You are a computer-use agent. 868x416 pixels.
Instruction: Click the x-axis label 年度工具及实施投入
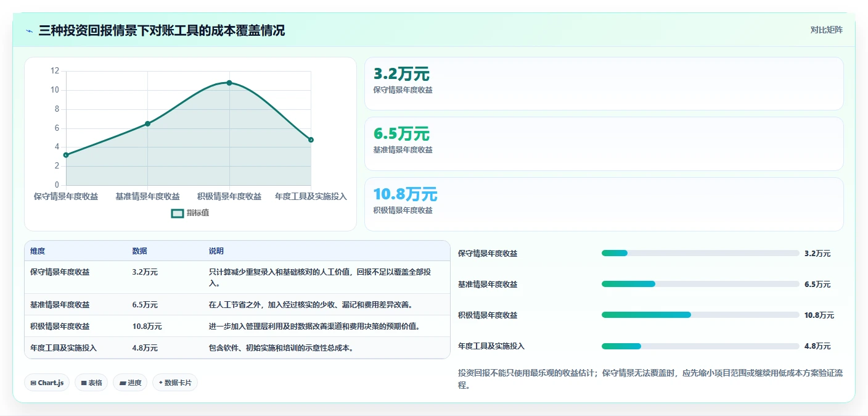311,196
